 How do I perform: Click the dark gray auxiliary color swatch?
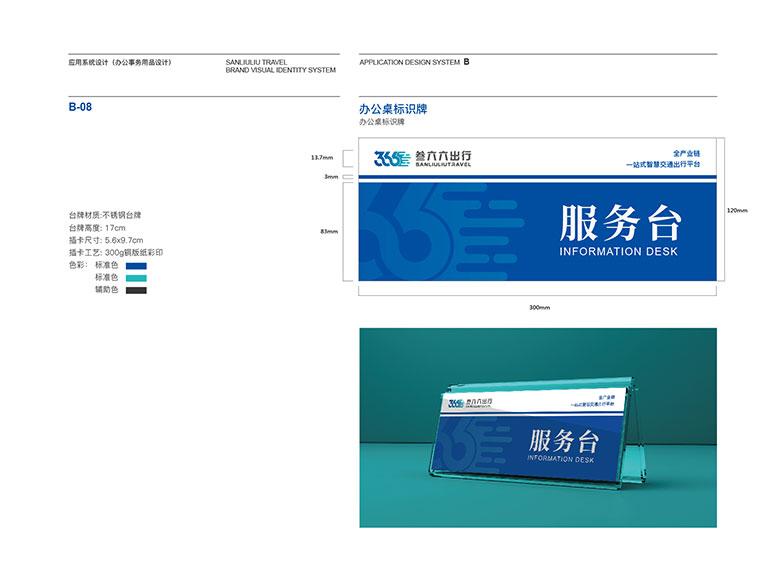[x=136, y=290]
